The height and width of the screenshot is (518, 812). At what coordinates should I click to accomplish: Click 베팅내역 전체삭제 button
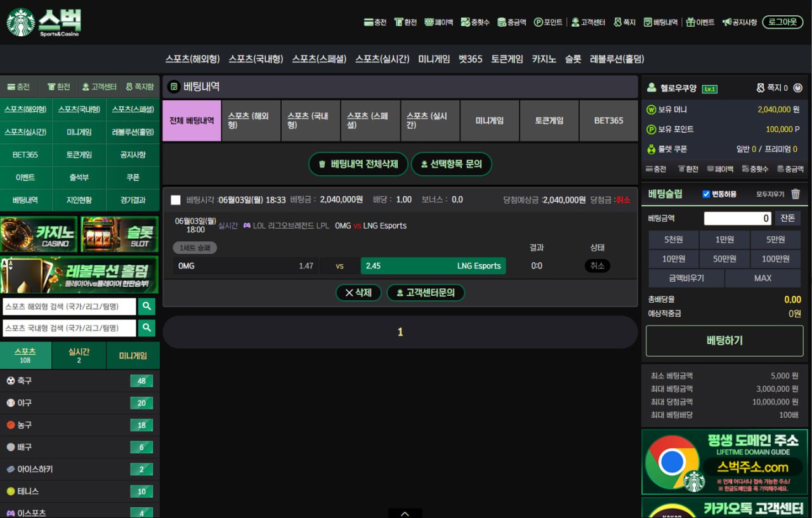(x=358, y=164)
